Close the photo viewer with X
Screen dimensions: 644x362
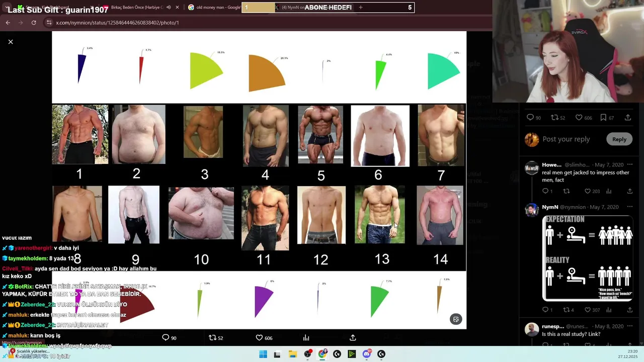coord(11,42)
